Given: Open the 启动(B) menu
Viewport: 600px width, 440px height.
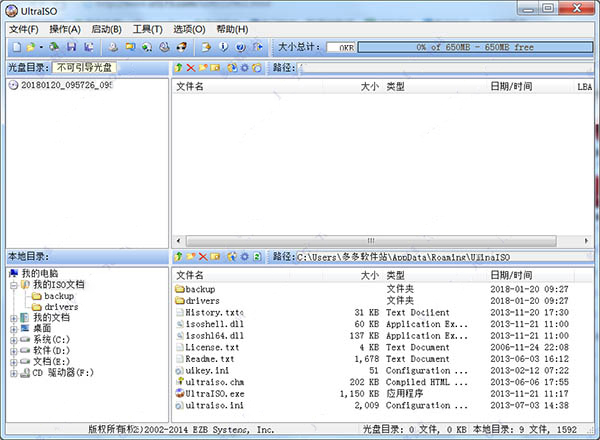Looking at the screenshot, I should pos(106,29).
